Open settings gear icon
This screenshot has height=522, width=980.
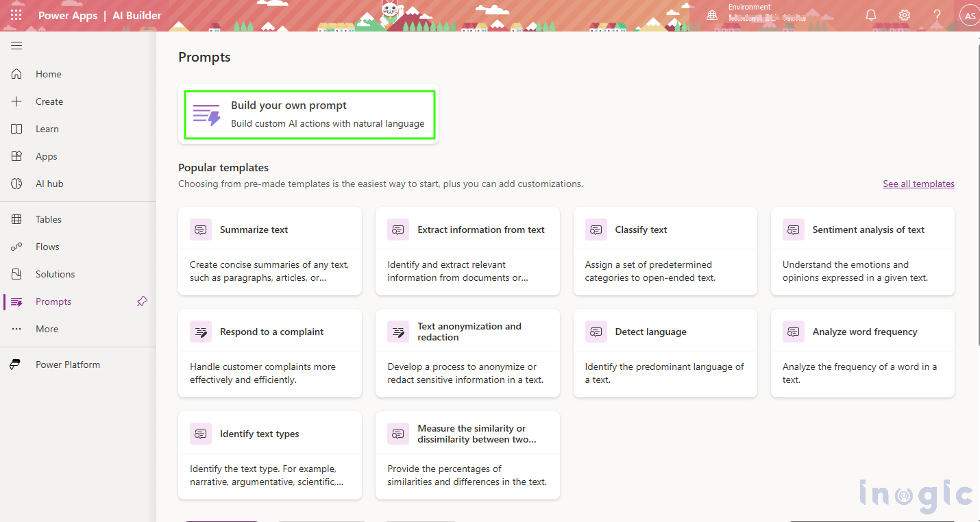pos(905,15)
